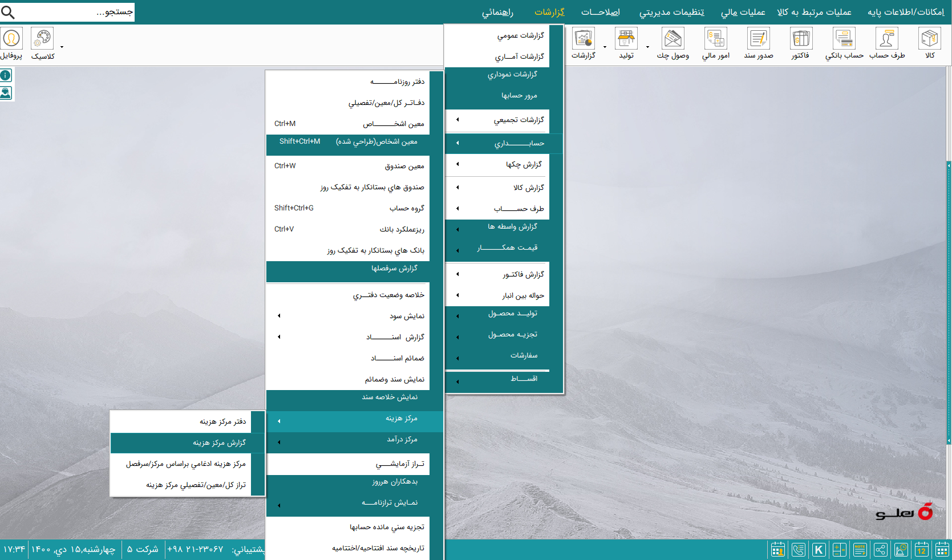
Task: Expand گزارش چكها submenu
Action: pos(497,164)
